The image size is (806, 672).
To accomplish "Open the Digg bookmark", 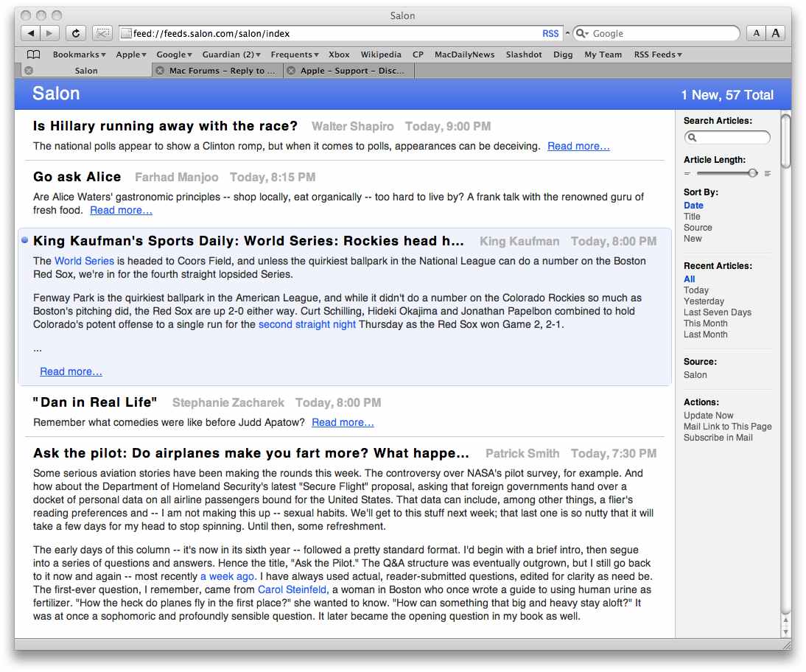I will [x=563, y=55].
